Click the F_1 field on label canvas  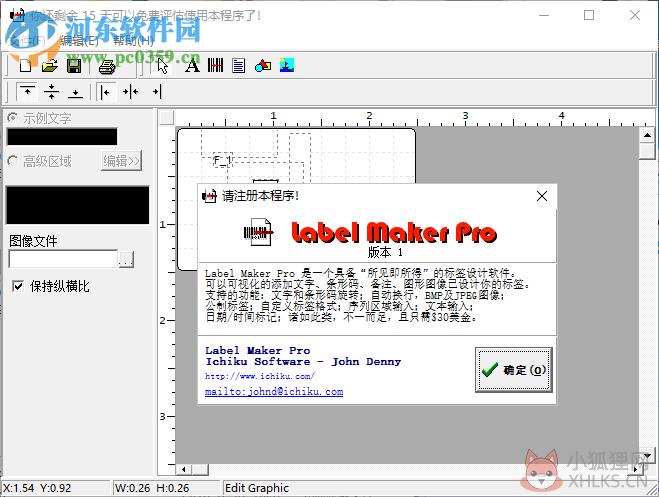[x=222, y=160]
